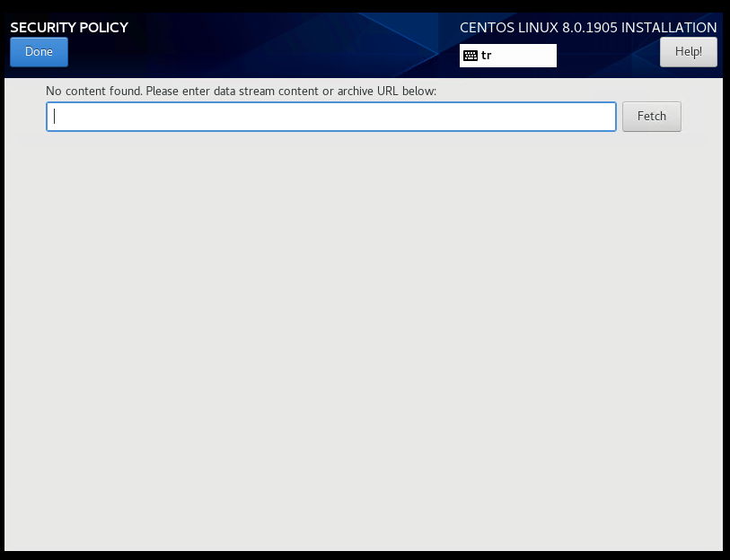Screen dimensions: 730x560
Task: Click the 'No content found' message text
Action: pyautogui.click(x=242, y=91)
